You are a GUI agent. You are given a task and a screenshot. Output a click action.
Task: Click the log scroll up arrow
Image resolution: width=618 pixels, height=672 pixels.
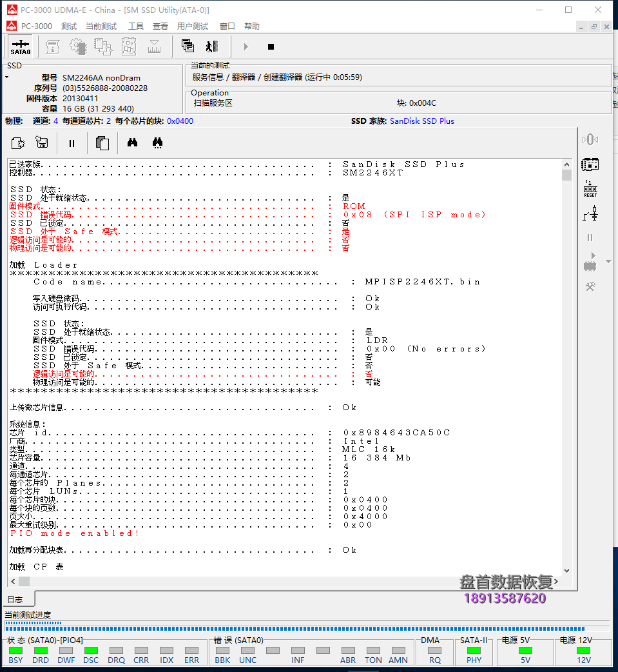pos(566,164)
